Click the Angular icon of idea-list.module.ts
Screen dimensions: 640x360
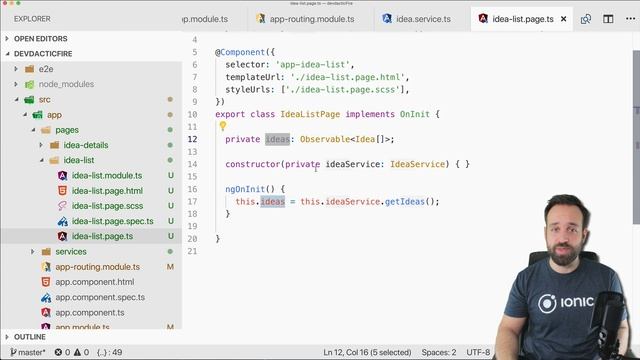tap(62, 176)
